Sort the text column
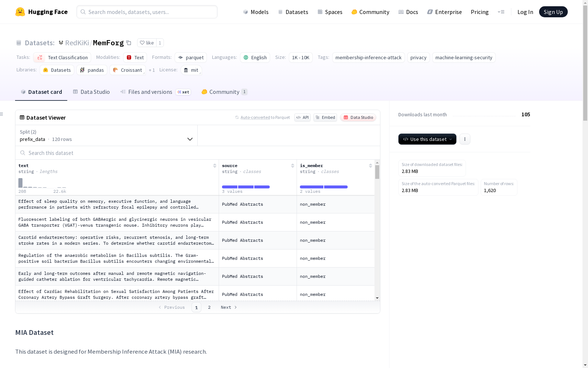Image resolution: width=588 pixels, height=368 pixels. tap(215, 166)
